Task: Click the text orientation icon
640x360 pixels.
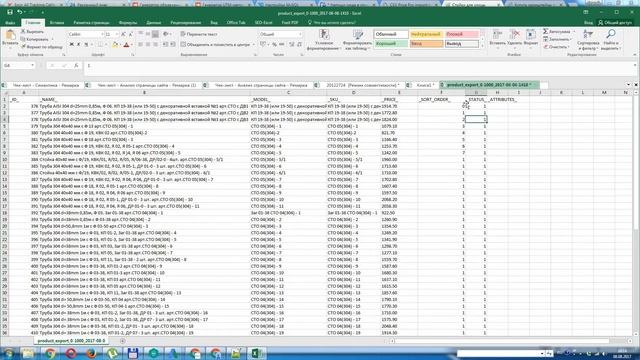Action: coord(166,34)
